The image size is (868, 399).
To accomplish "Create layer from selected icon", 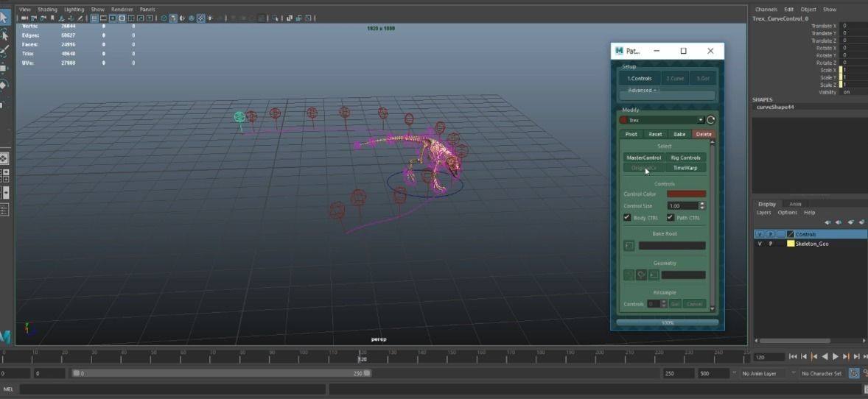I will point(861,222).
